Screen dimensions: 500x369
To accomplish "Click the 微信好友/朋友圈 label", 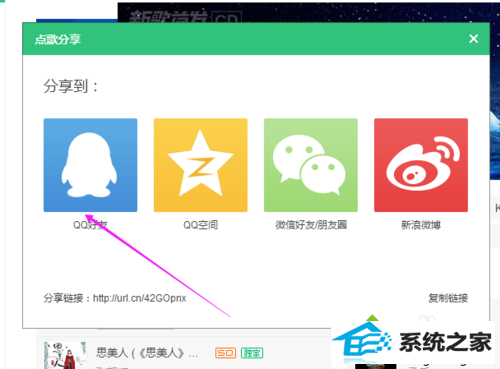I will 311,225.
